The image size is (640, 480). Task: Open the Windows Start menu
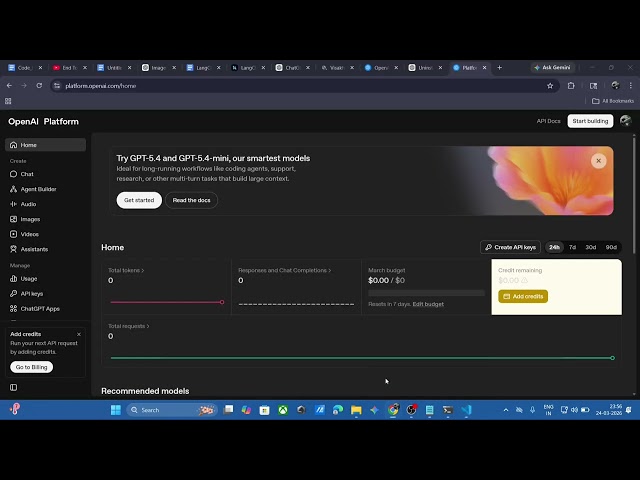point(116,410)
